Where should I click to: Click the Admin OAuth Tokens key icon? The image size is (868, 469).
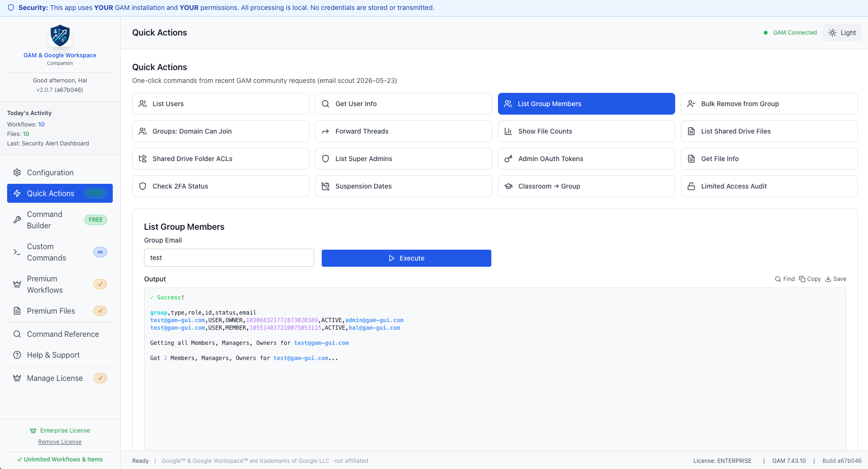click(508, 159)
